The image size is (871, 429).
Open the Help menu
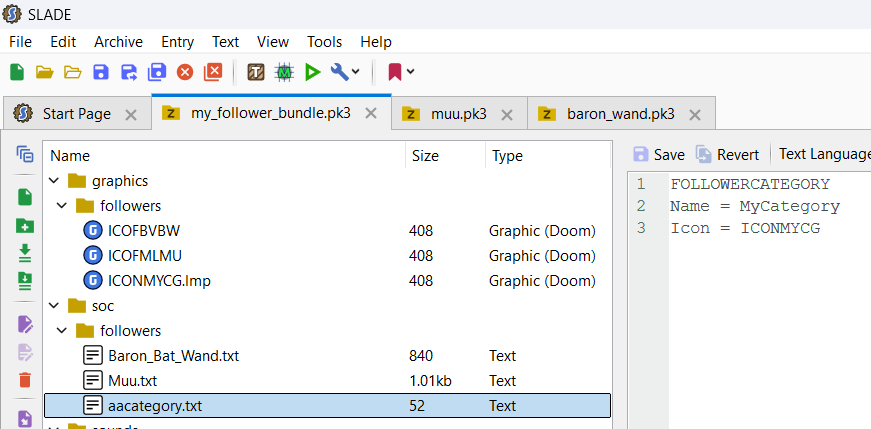[376, 42]
